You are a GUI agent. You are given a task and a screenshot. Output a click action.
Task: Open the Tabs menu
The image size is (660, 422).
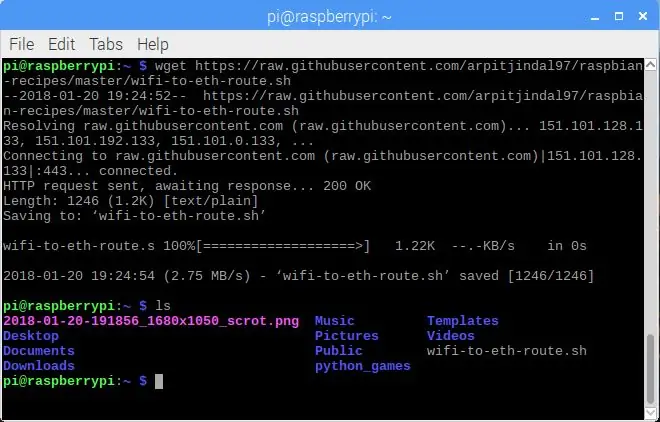point(106,44)
